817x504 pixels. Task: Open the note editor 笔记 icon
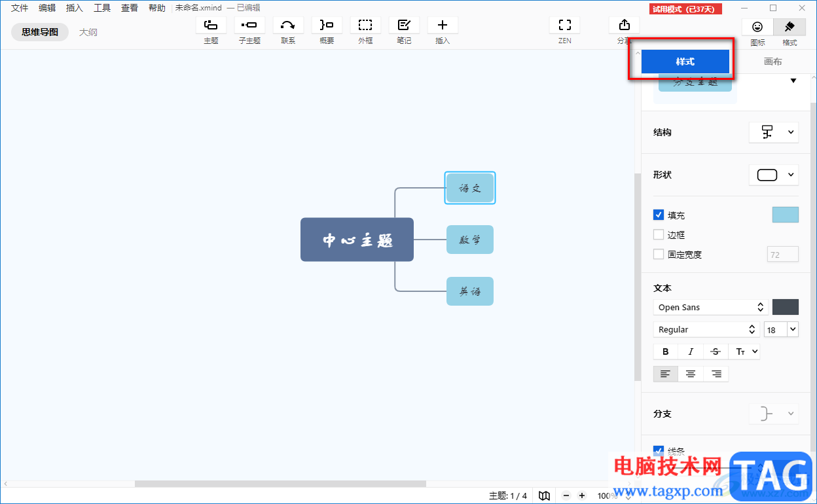tap(404, 25)
